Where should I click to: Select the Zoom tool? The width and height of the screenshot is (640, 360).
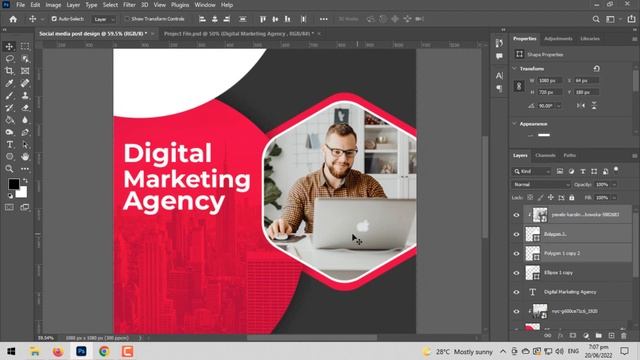9,169
